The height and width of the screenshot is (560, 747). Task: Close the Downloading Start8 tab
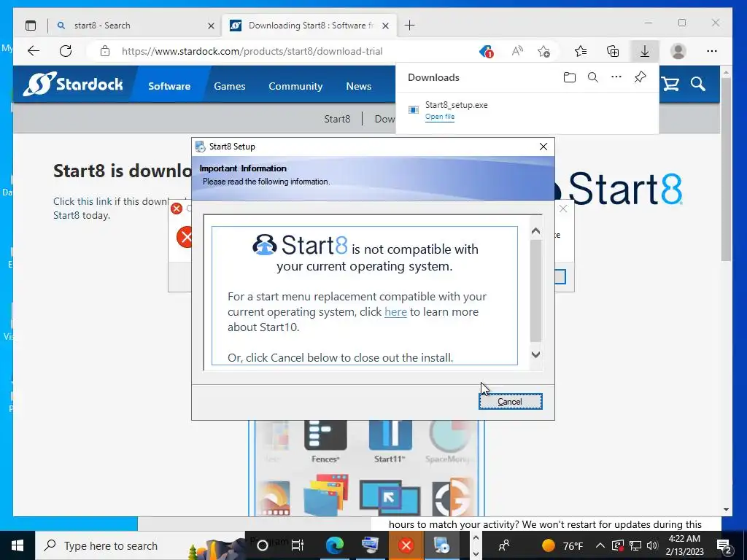point(386,26)
